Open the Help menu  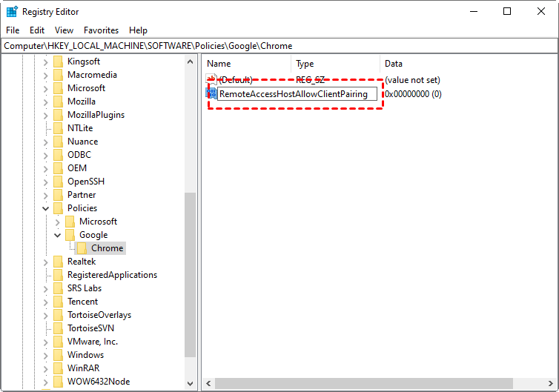click(x=138, y=30)
